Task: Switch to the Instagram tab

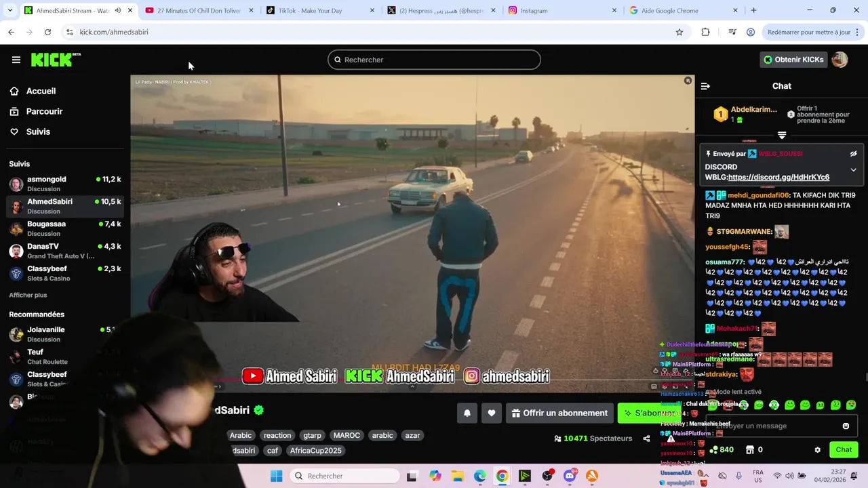Action: point(562,10)
